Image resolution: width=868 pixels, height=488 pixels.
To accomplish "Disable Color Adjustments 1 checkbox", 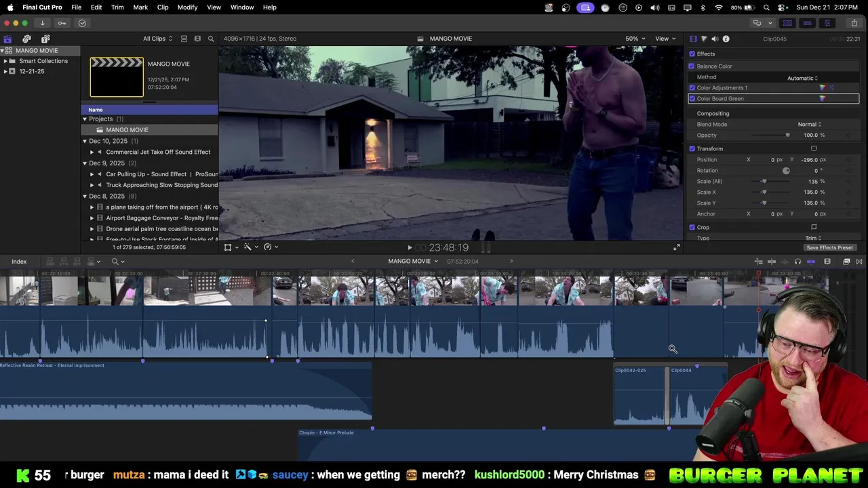I will coord(692,87).
